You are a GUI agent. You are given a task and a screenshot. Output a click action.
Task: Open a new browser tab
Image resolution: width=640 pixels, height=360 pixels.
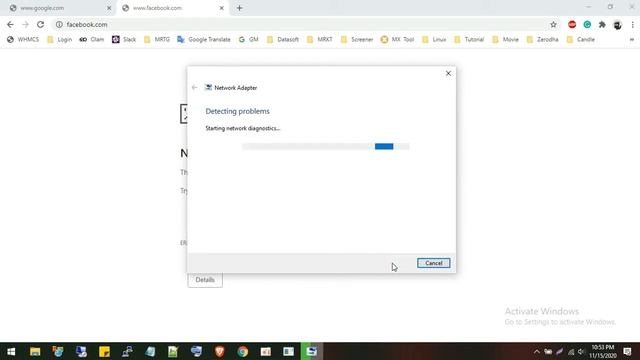click(x=240, y=8)
